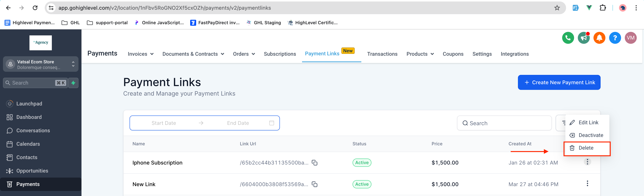Click the green phone dialer icon
This screenshot has height=196, width=644.
tap(568, 38)
